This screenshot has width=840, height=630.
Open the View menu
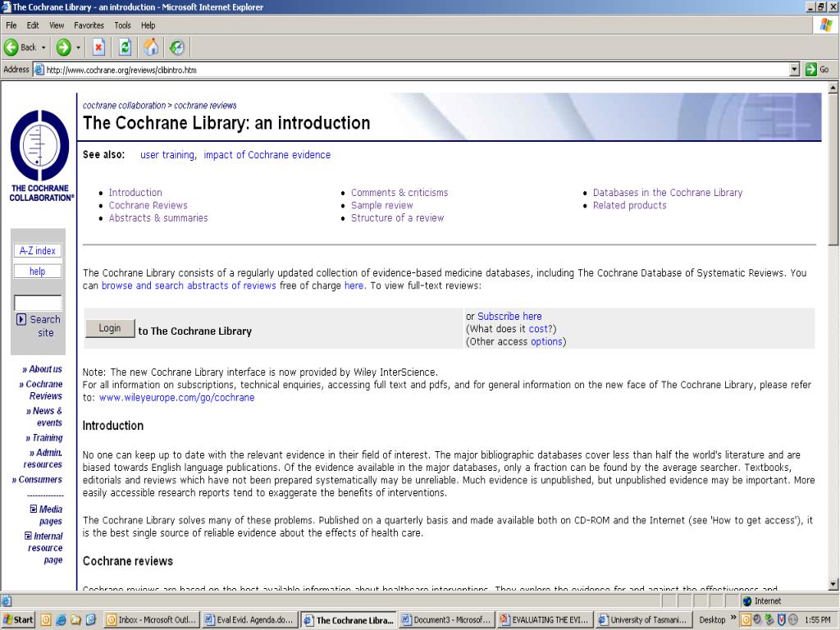click(57, 25)
